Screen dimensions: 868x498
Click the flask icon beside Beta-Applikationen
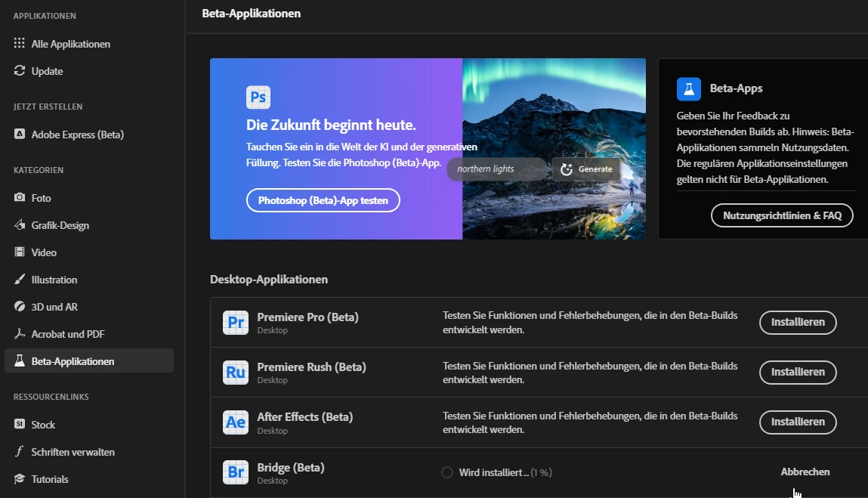20,360
